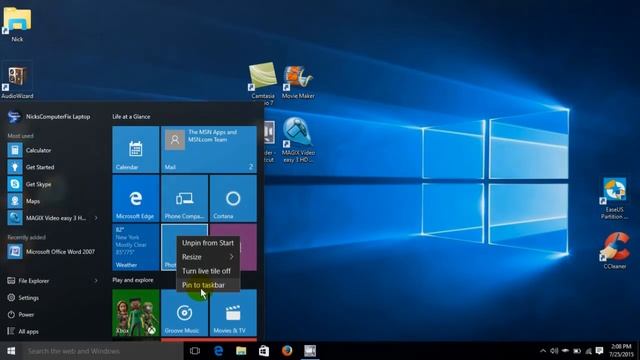The image size is (640, 360).
Task: Click the NicksComputerFix Laptop user account
Action: [49, 117]
